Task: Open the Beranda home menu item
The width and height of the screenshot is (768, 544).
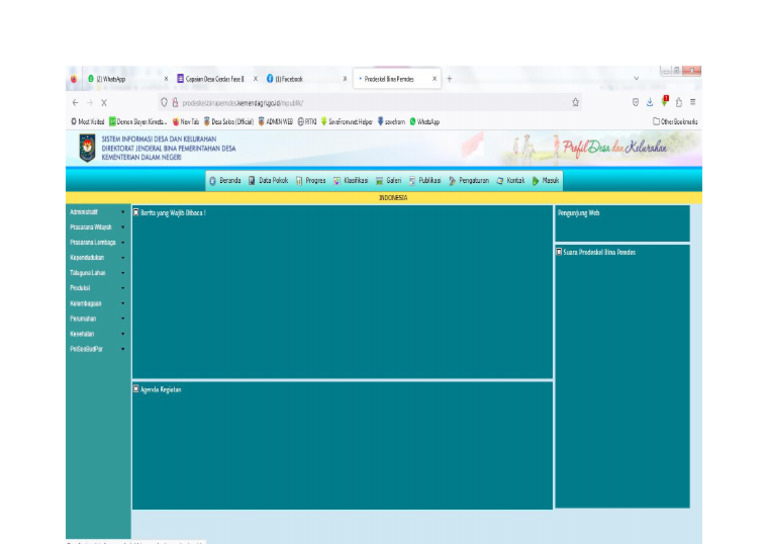Action: coord(225,181)
